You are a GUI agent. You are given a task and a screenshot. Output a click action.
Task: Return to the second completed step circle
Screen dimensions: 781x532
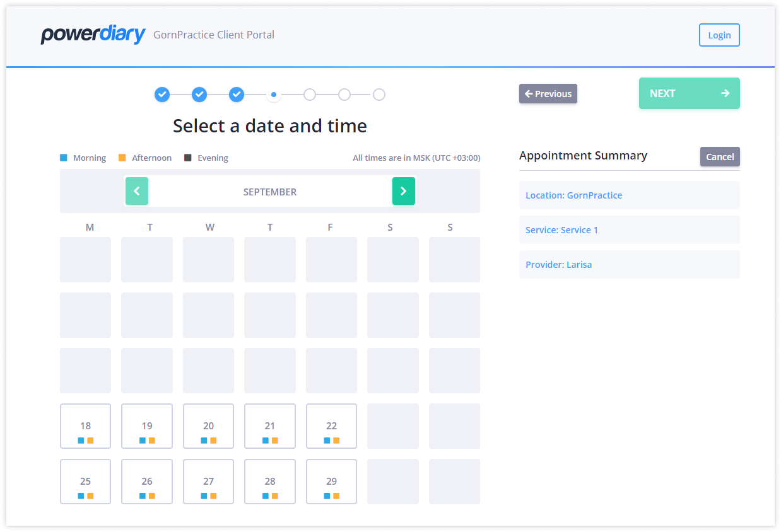(x=199, y=95)
